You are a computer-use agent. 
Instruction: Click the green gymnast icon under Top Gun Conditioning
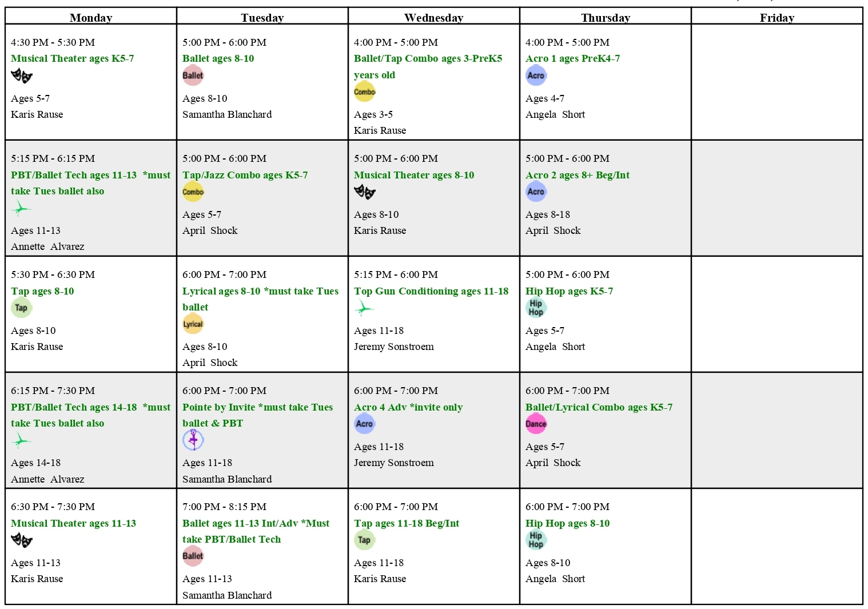[364, 308]
